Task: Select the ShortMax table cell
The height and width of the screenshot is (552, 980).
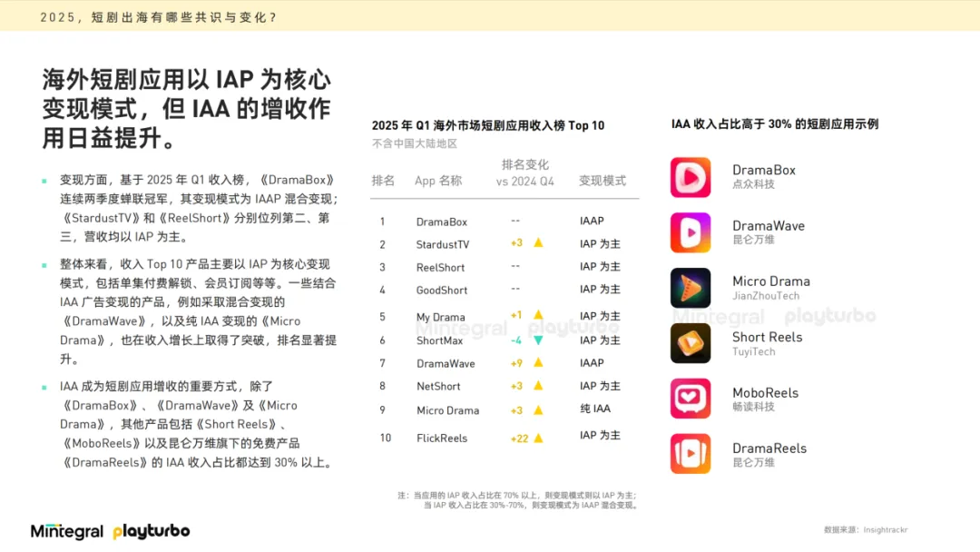Action: tap(440, 340)
